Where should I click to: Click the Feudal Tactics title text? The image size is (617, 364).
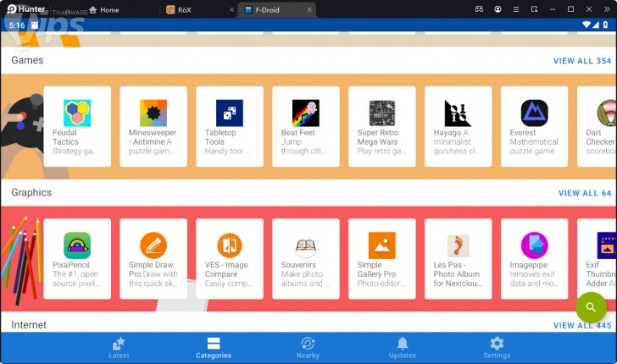(x=65, y=137)
